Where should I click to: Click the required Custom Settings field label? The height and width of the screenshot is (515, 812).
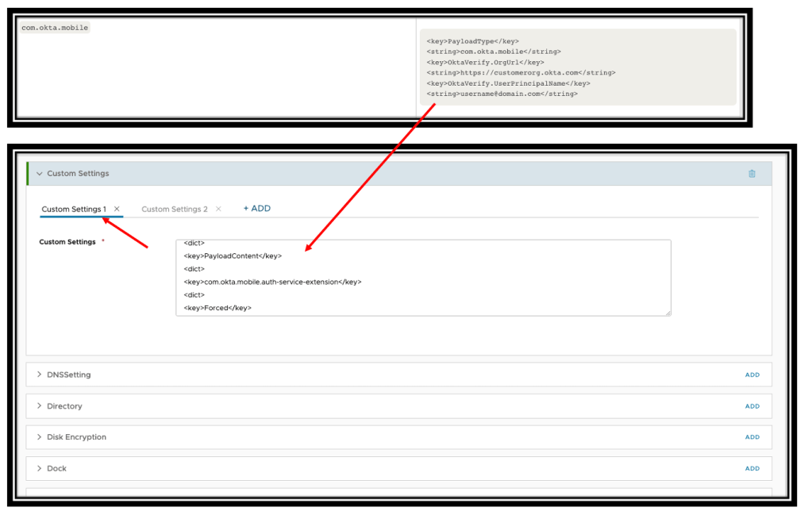[x=67, y=242]
